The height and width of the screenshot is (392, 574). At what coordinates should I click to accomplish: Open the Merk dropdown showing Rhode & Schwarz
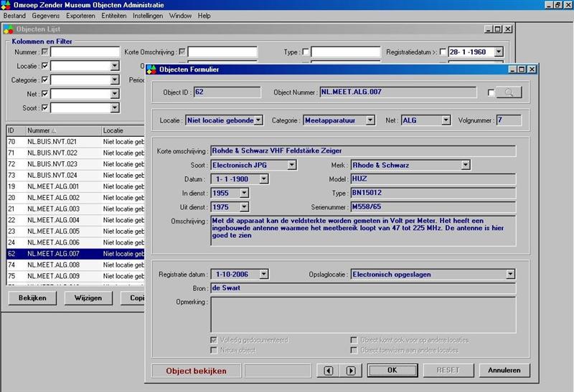coord(465,165)
